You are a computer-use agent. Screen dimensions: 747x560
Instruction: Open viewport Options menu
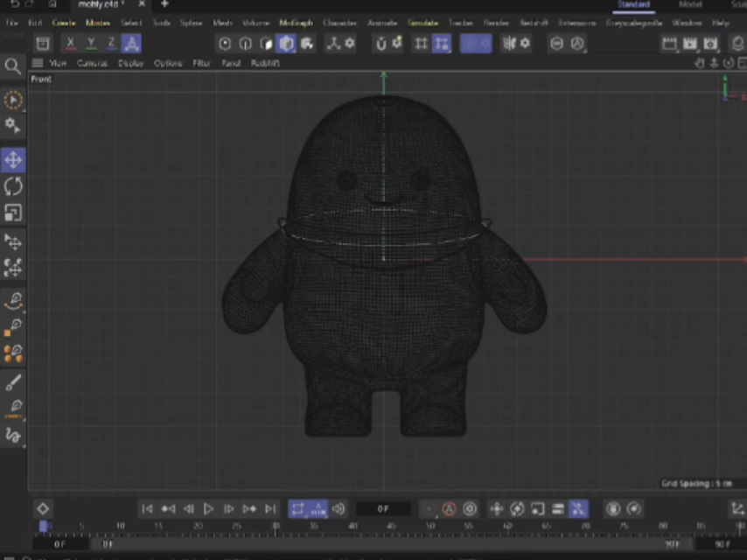click(168, 63)
